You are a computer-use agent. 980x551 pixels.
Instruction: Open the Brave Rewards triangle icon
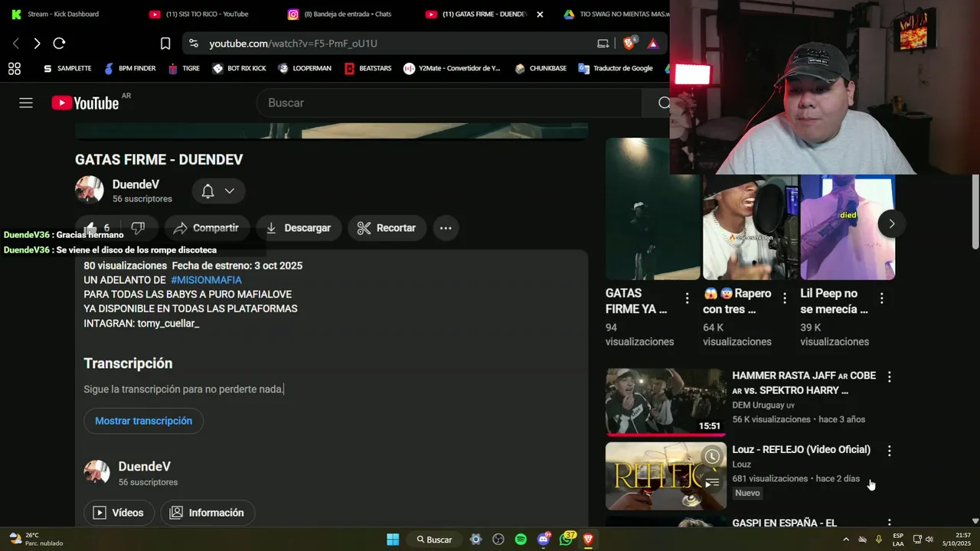pyautogui.click(x=653, y=44)
